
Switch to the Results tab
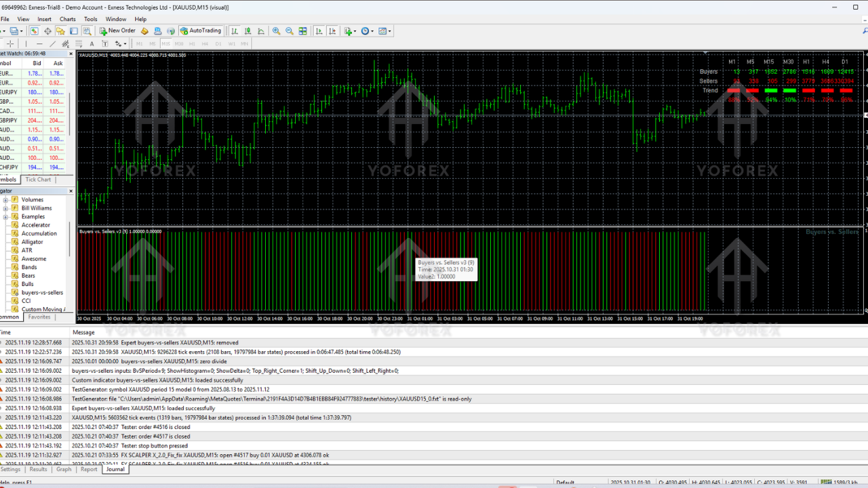(x=38, y=469)
